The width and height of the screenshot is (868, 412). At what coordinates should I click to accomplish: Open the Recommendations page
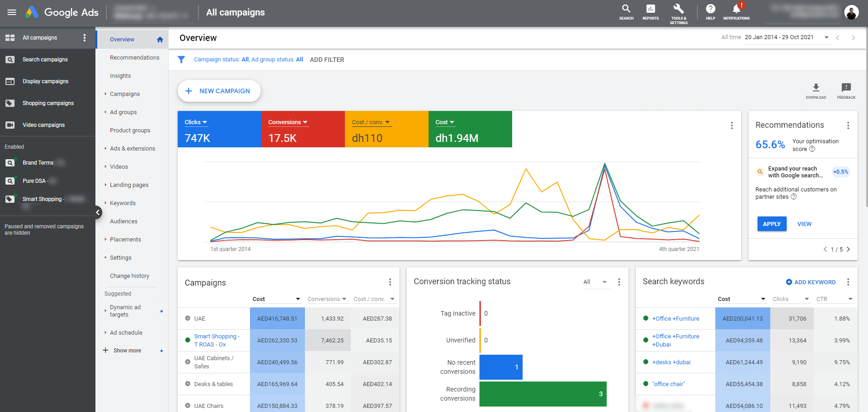click(135, 58)
